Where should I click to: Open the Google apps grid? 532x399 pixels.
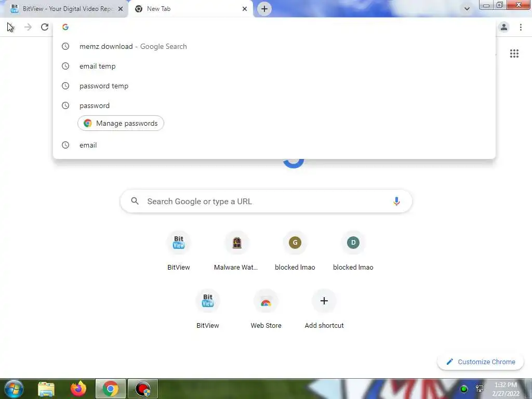(514, 54)
